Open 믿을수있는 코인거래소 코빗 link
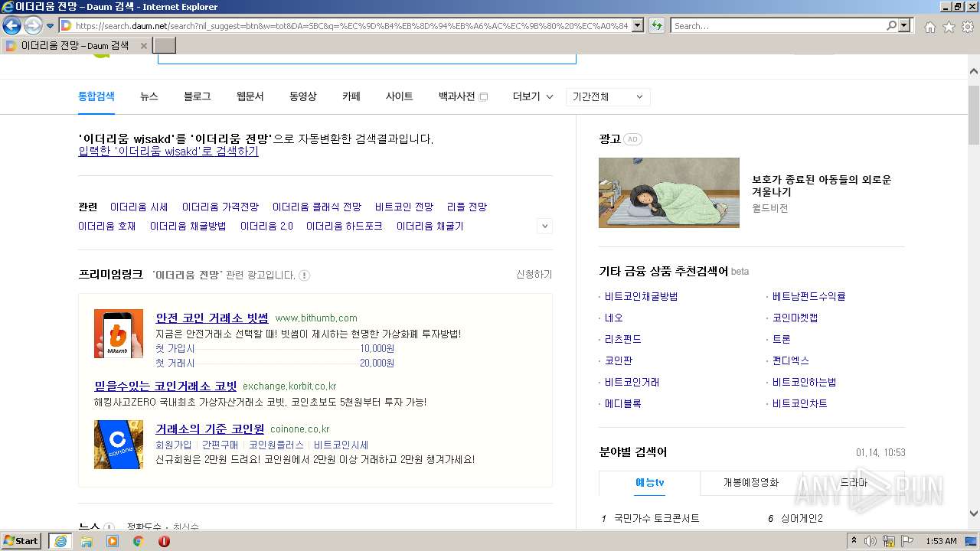 [165, 386]
